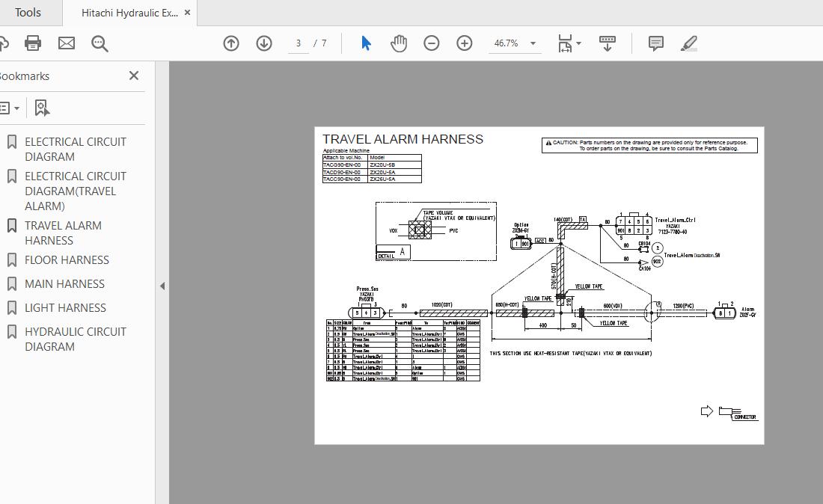The width and height of the screenshot is (823, 504).
Task: Add a comment sticky note
Action: (656, 43)
